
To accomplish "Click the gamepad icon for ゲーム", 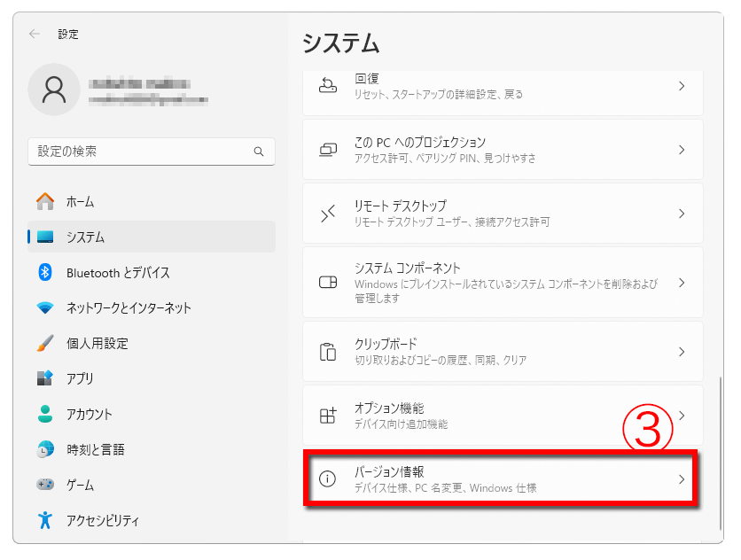I will coord(45,486).
